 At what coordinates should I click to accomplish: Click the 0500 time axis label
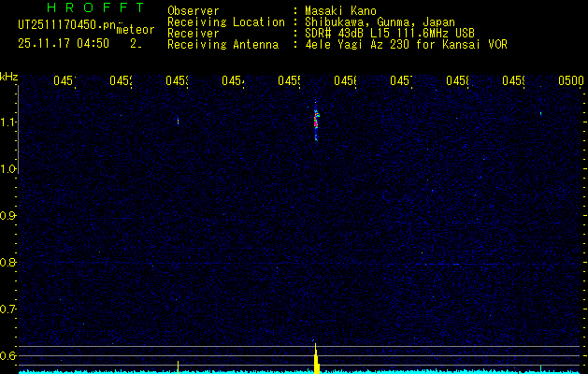pyautogui.click(x=570, y=81)
